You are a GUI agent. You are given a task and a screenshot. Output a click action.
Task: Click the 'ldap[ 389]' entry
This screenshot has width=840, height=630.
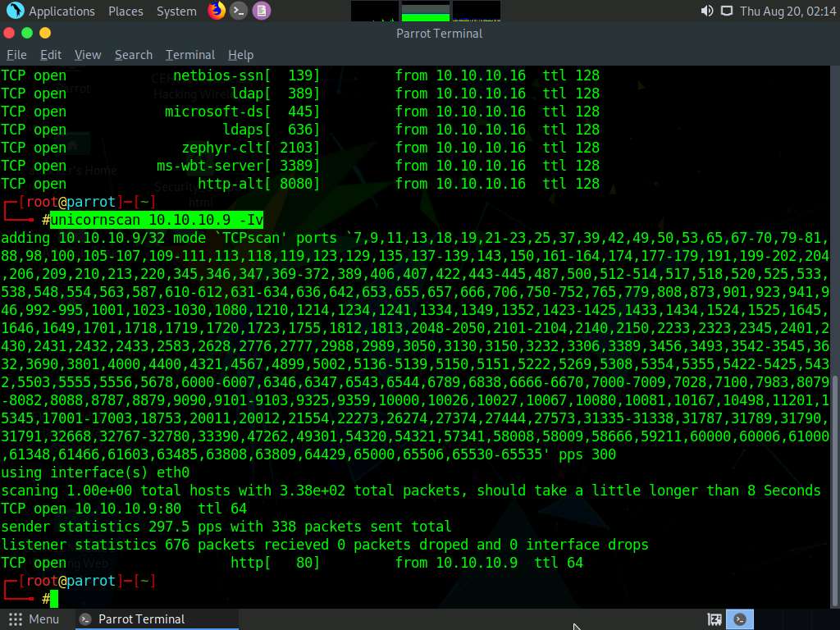[x=276, y=94]
